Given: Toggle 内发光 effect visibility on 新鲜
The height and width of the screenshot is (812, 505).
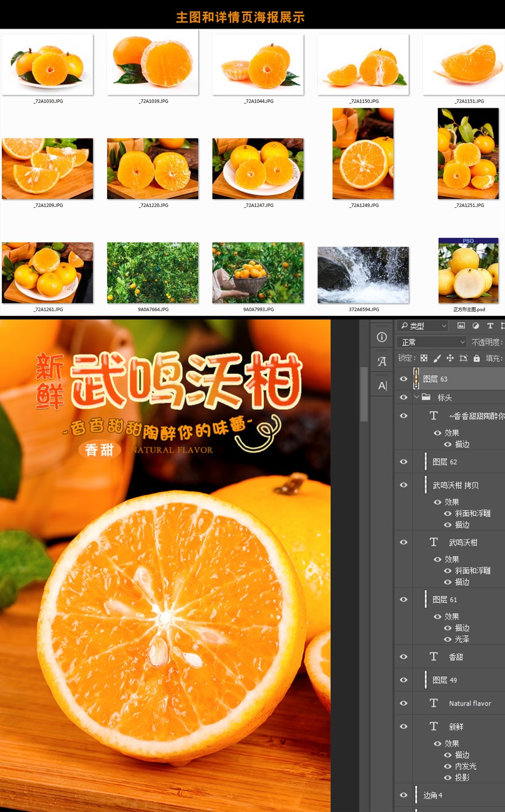Looking at the screenshot, I should 448,766.
